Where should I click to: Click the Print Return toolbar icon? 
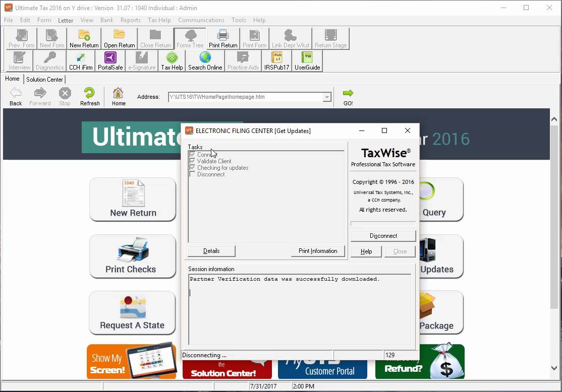click(x=223, y=39)
